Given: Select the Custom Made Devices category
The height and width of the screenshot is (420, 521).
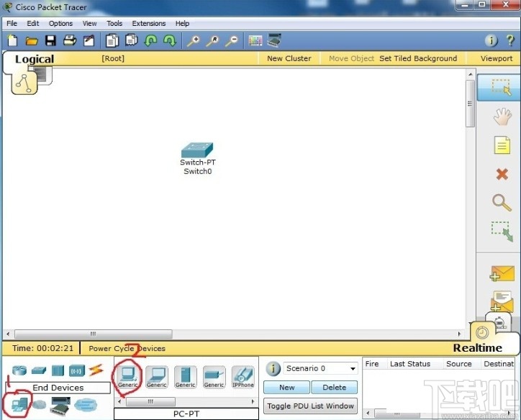Looking at the screenshot, I should pyautogui.click(x=60, y=406).
